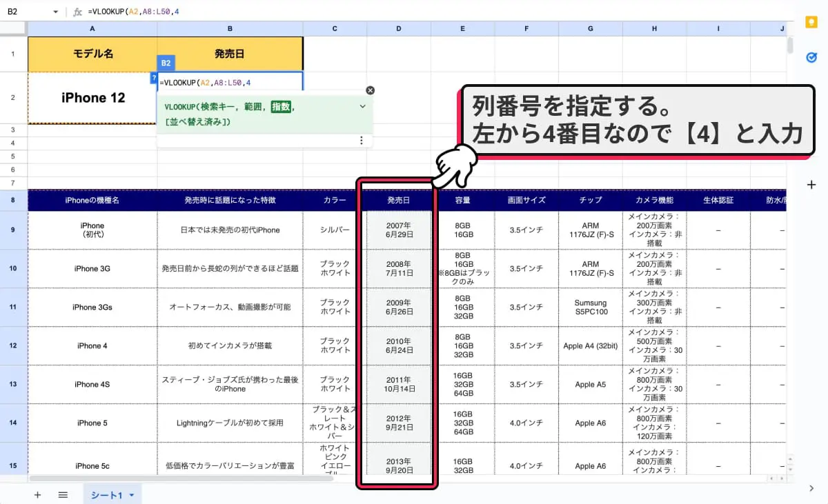Click the カメラ機能 table header cell
The width and height of the screenshot is (828, 504).
point(654,200)
